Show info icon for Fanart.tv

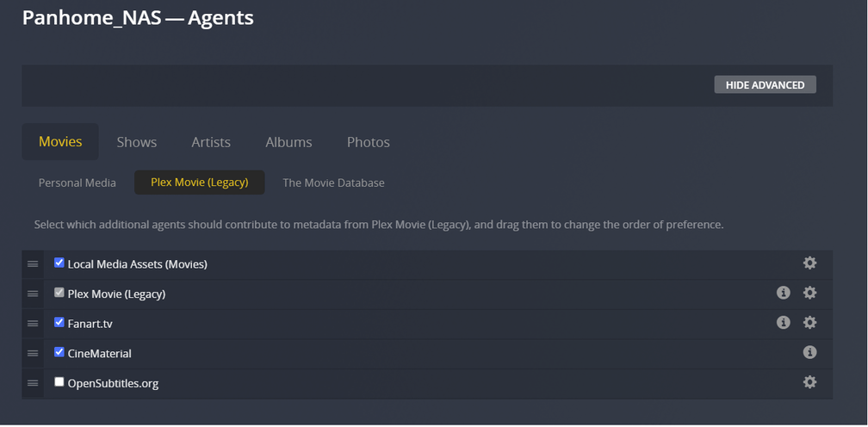(x=783, y=323)
